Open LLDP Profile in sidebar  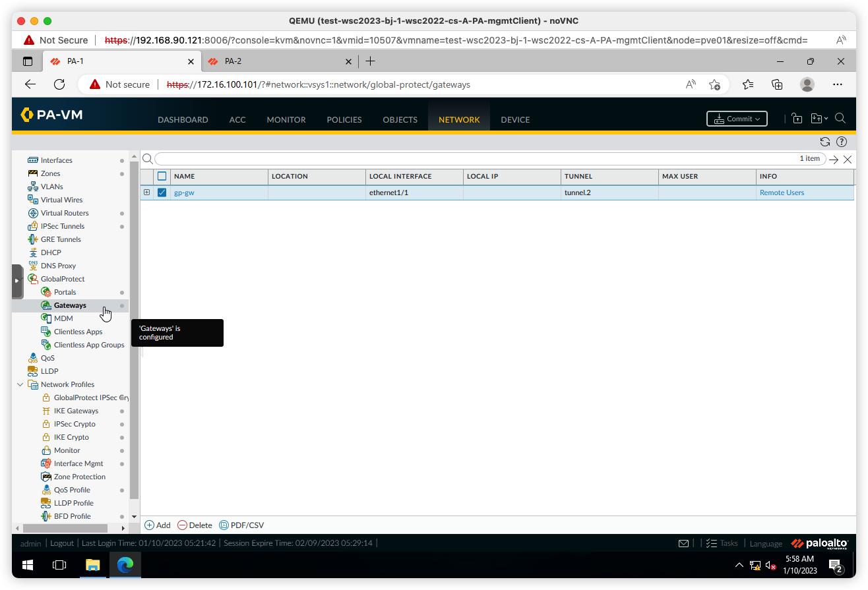tap(73, 503)
